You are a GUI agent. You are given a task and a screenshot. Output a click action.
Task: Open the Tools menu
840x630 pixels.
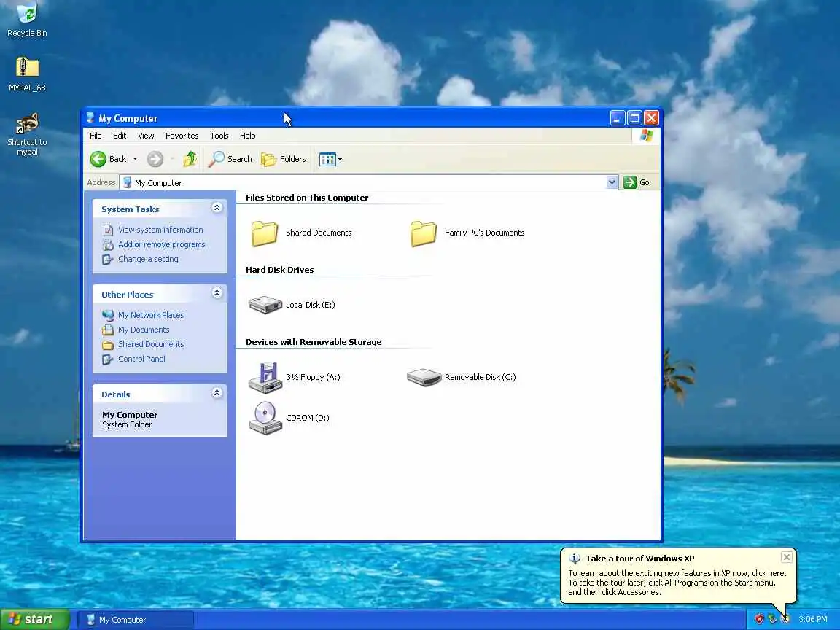pyautogui.click(x=219, y=136)
